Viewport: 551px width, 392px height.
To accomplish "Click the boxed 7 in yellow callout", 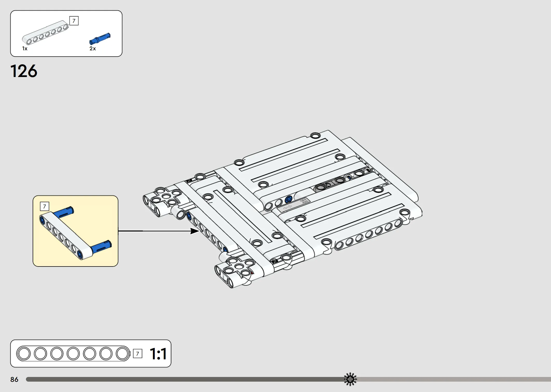I will point(45,206).
